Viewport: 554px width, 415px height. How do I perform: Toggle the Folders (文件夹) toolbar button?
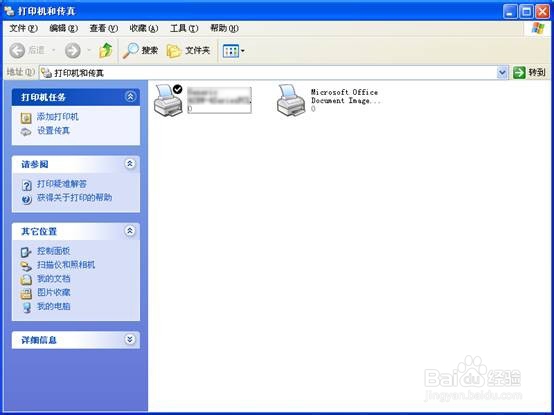click(188, 51)
